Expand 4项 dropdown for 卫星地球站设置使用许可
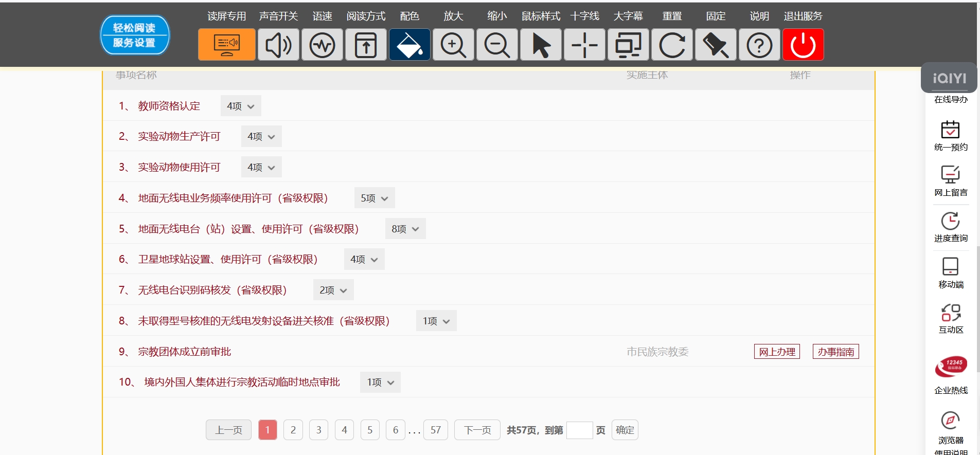Viewport: 980px width, 455px height. pos(364,259)
